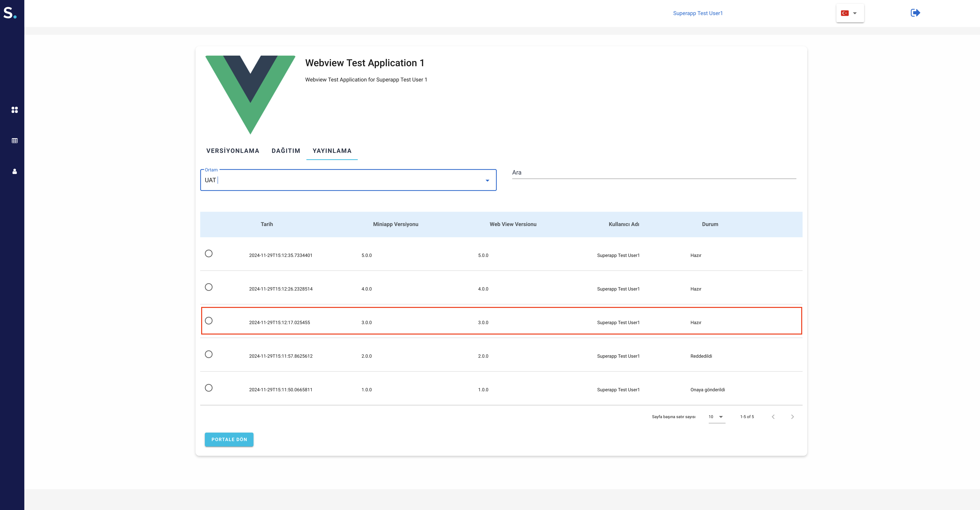Click the Vue logo application image
Screen dimensions: 980x510
(250, 94)
